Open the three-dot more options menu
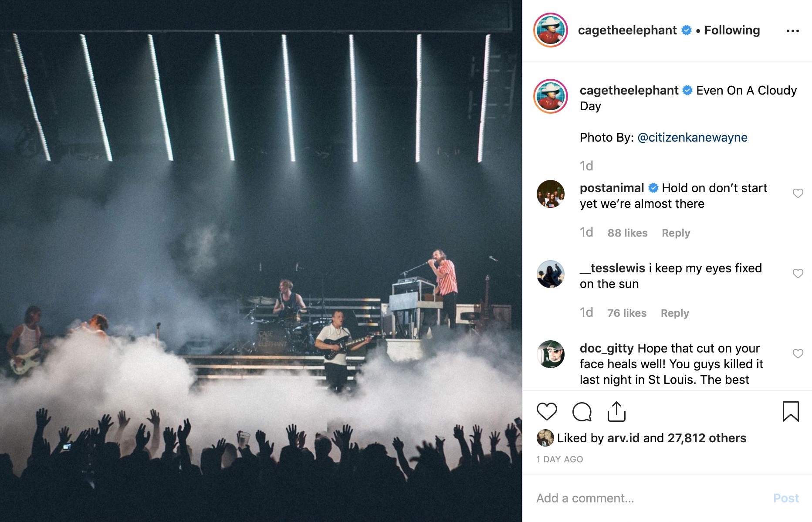This screenshot has height=522, width=812. click(x=792, y=31)
